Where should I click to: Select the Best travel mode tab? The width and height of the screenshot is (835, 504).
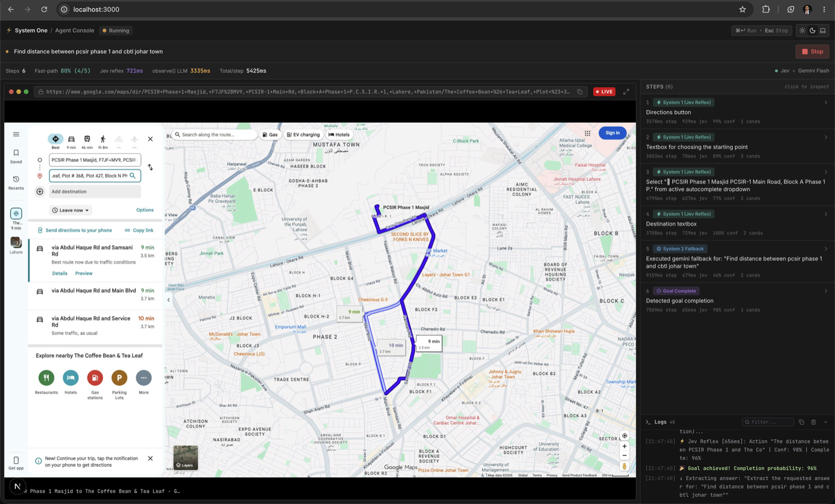tap(55, 141)
